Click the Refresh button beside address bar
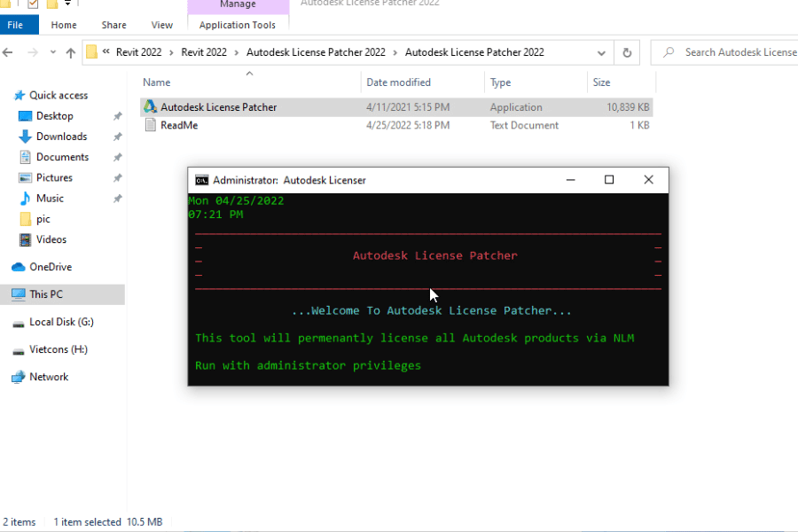Screen dimensions: 798x532 (x=627, y=52)
